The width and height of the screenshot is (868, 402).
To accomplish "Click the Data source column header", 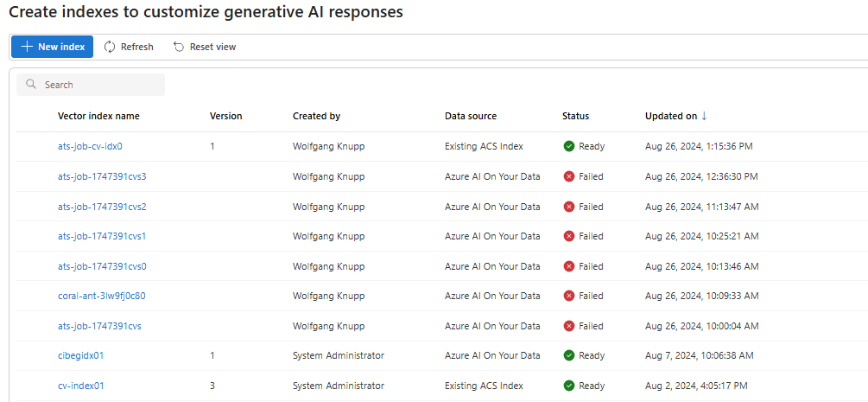I will 471,116.
